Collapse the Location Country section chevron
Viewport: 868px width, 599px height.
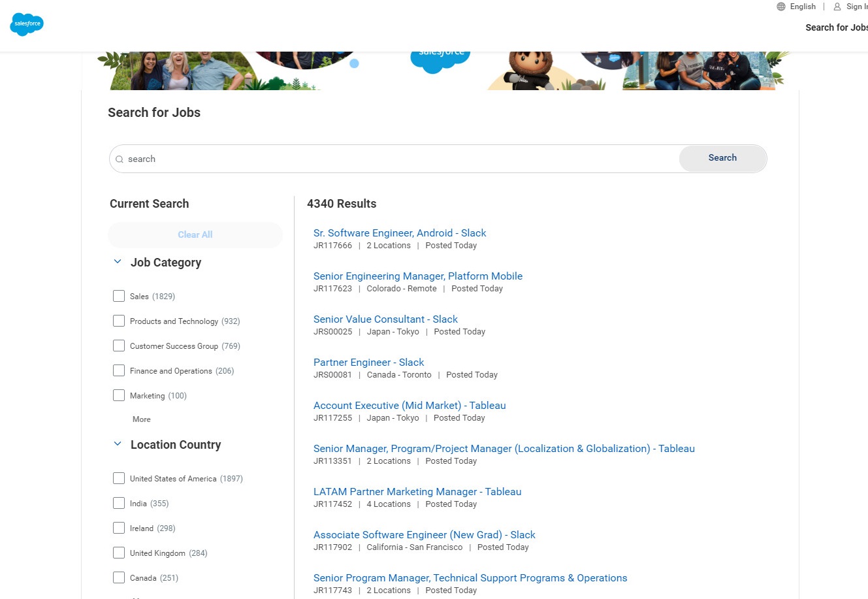(118, 444)
